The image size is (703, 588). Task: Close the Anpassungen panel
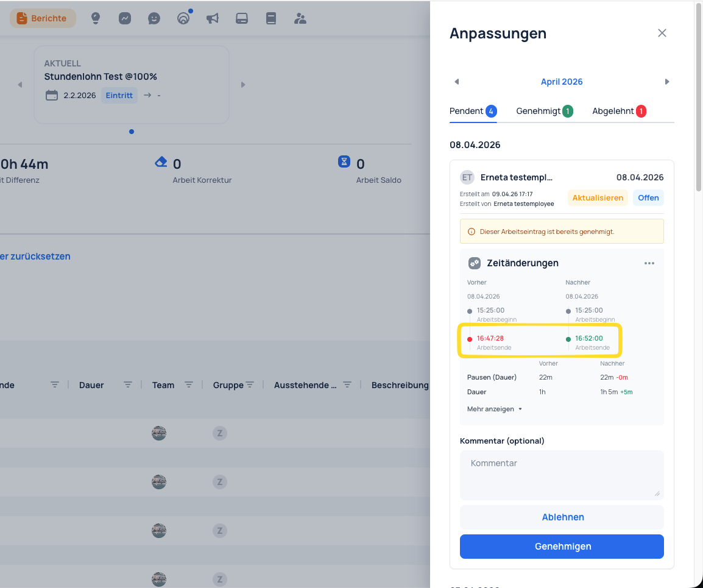662,33
